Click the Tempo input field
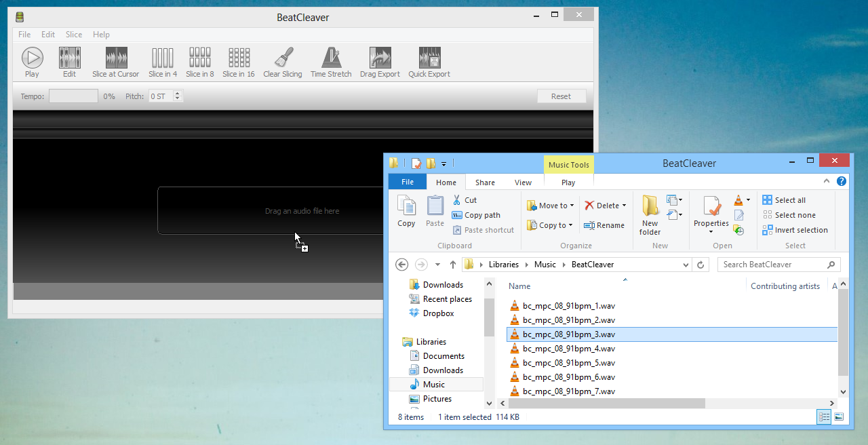This screenshot has height=445, width=868. pyautogui.click(x=73, y=96)
